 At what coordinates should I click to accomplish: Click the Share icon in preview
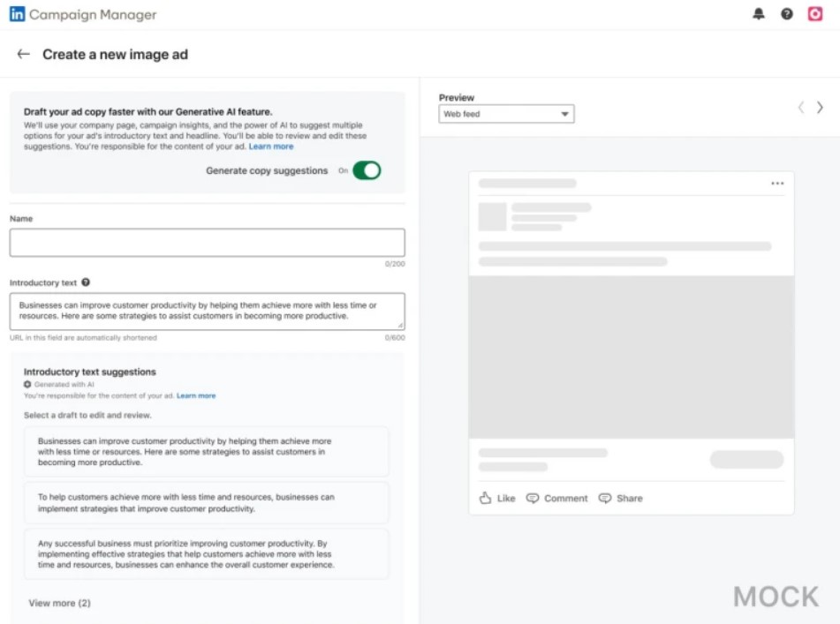pos(605,498)
